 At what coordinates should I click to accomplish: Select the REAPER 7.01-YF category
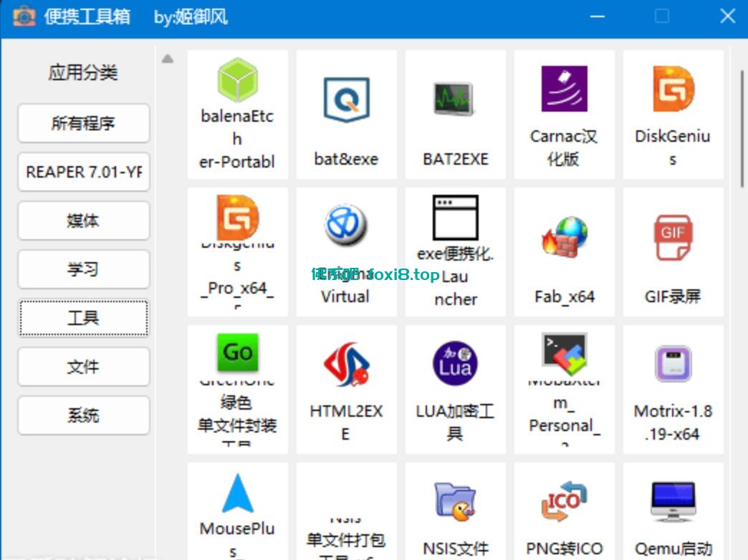[83, 172]
